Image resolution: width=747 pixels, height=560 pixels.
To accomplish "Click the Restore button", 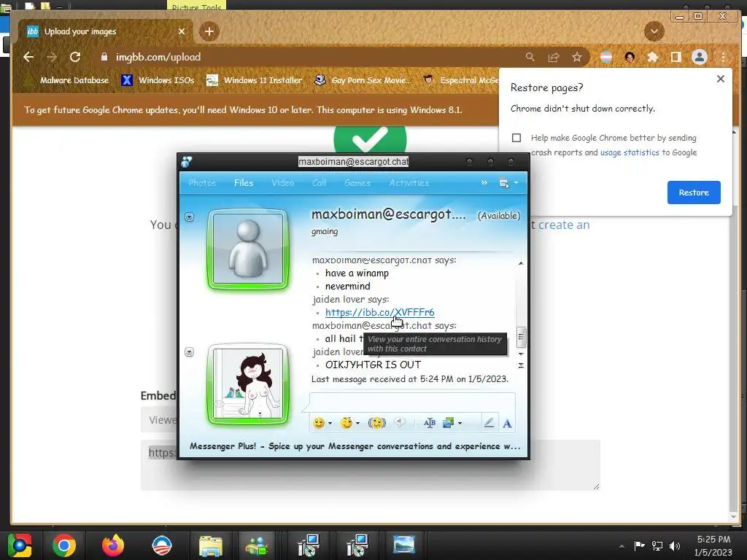I will click(x=694, y=192).
